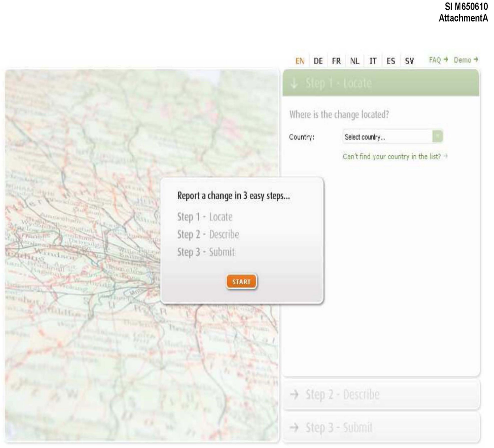Image resolution: width=494 pixels, height=448 pixels.
Task: Choose the IT language option
Action: (x=373, y=61)
